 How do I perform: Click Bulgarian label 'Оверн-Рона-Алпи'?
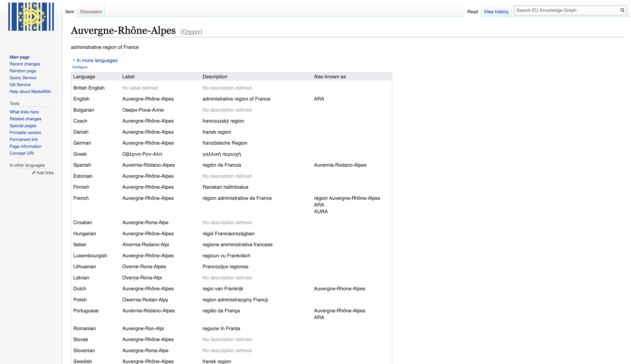(x=143, y=110)
